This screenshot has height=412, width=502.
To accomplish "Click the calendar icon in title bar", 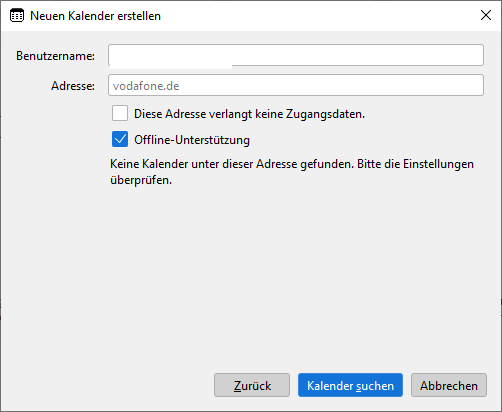I will point(17,16).
